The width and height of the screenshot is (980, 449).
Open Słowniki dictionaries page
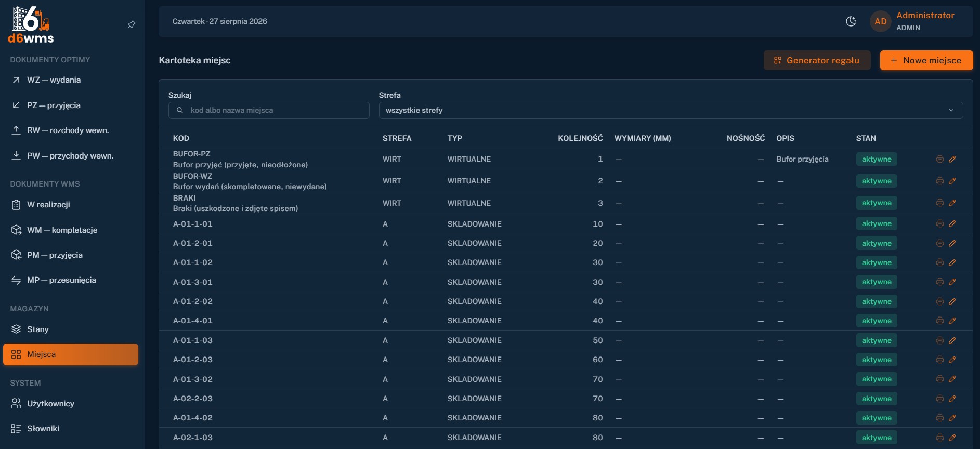71,429
